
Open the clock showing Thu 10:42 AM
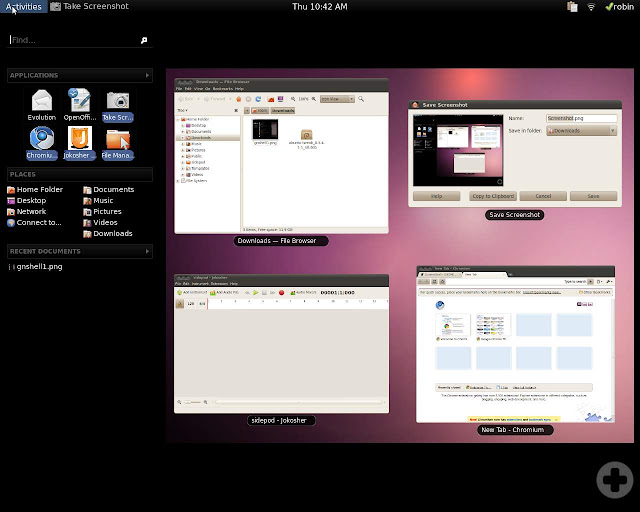tap(320, 7)
